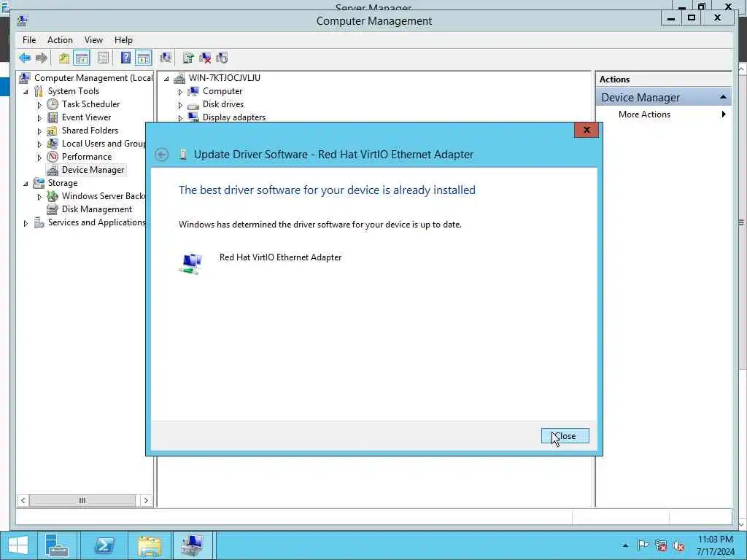Select Device Manager in tree

click(x=93, y=169)
